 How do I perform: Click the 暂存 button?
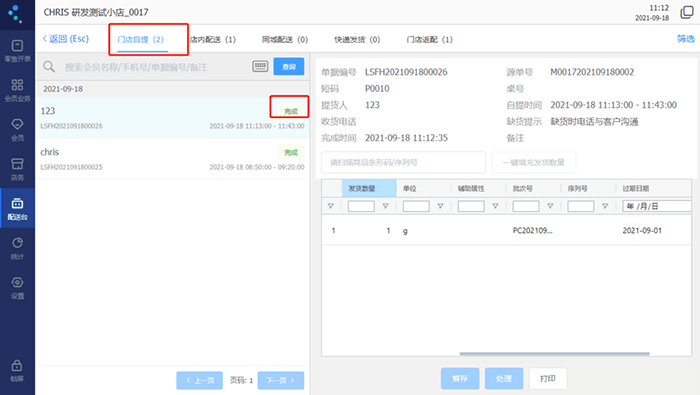(x=460, y=378)
